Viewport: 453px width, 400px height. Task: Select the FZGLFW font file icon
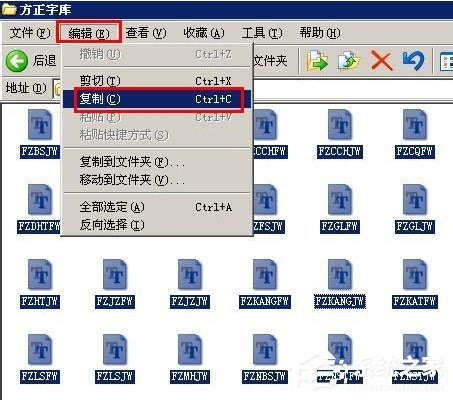(x=340, y=199)
